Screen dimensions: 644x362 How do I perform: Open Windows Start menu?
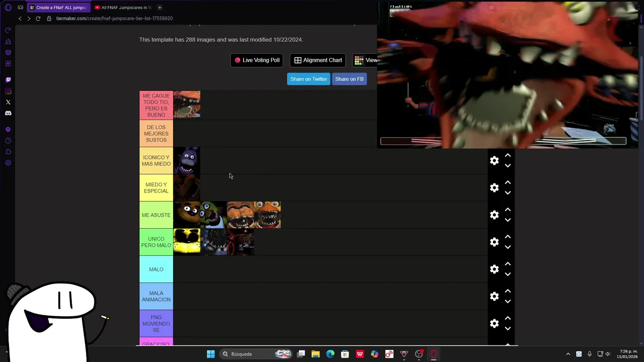click(x=211, y=354)
